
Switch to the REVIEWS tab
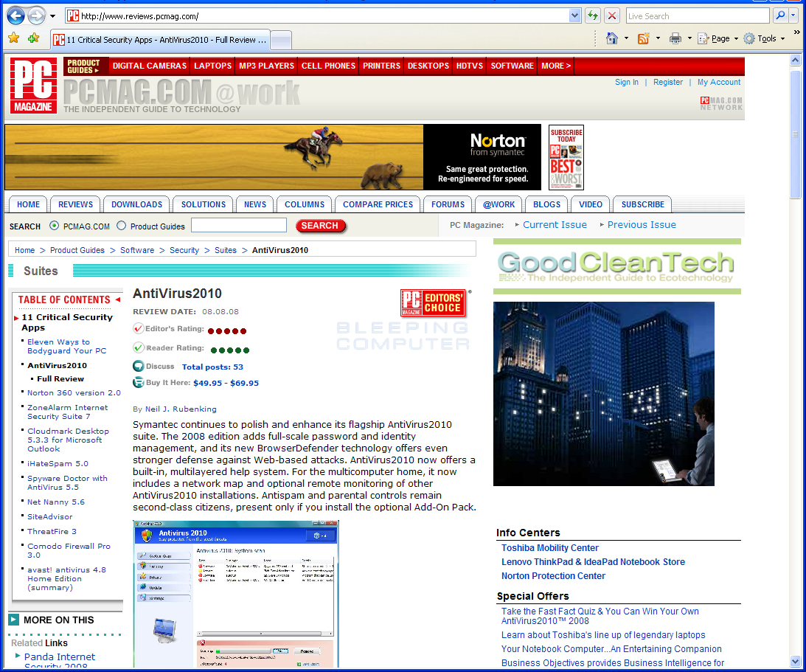tap(75, 204)
